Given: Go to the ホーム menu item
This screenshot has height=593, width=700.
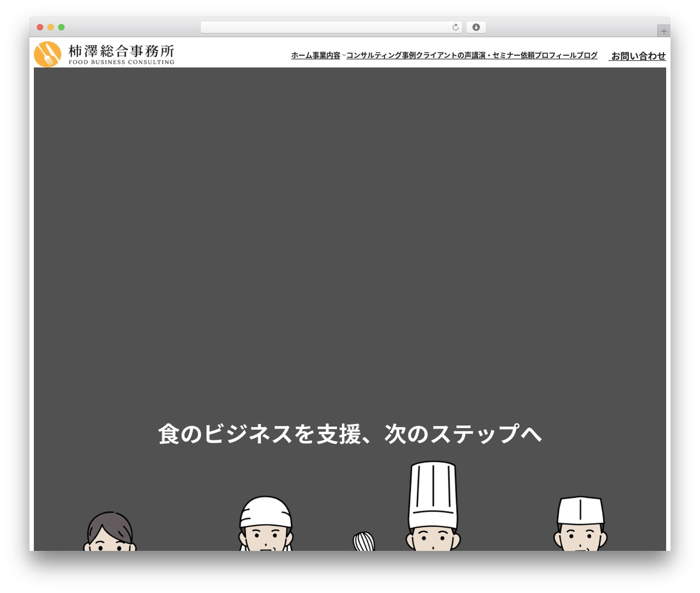Looking at the screenshot, I should tap(301, 55).
